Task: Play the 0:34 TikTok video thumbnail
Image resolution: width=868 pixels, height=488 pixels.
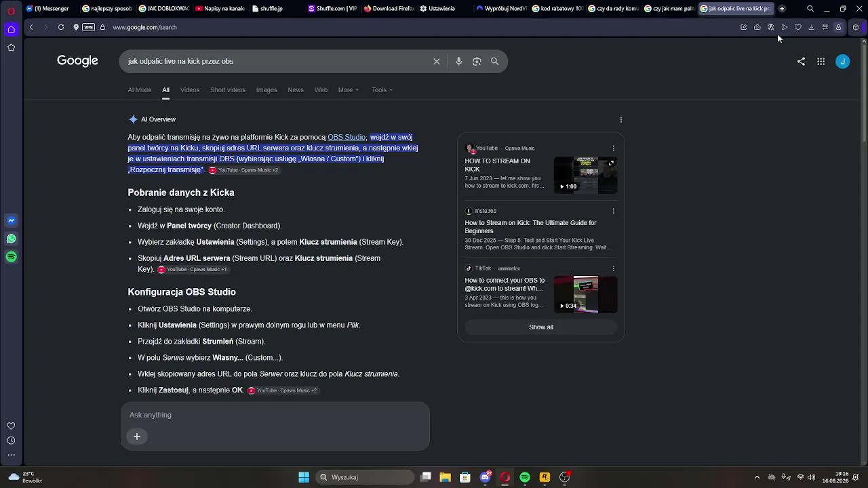Action: pos(586,294)
